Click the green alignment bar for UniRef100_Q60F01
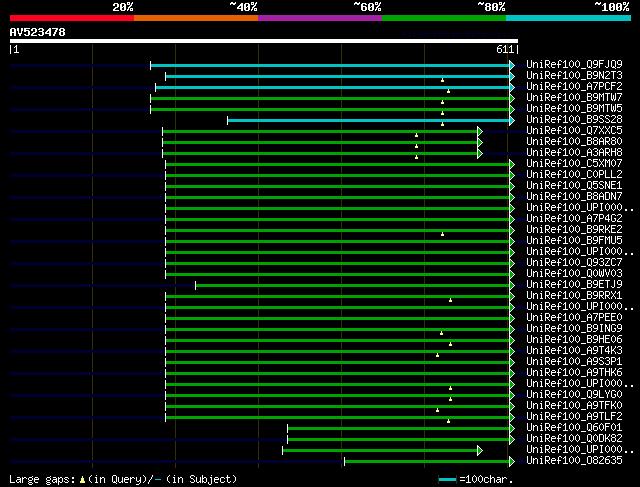 point(398,428)
